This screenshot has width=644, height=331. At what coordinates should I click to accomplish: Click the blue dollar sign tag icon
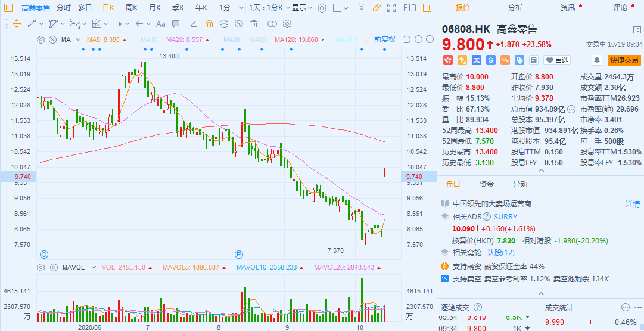[490, 60]
